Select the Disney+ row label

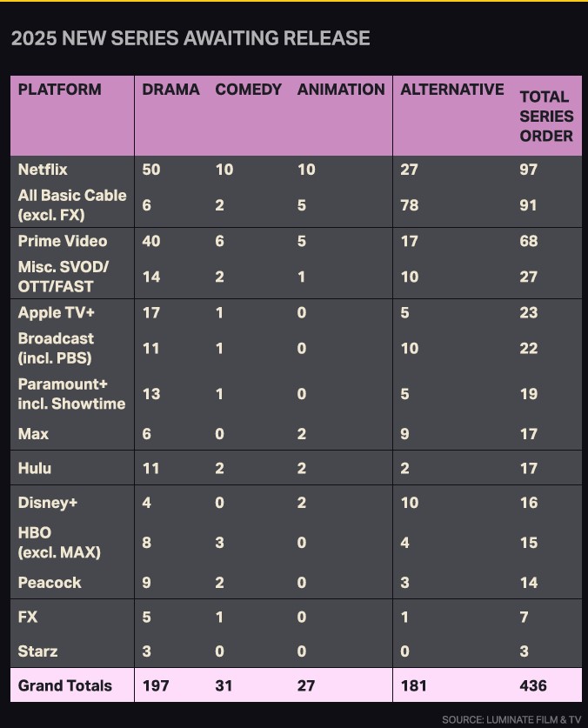click(48, 503)
